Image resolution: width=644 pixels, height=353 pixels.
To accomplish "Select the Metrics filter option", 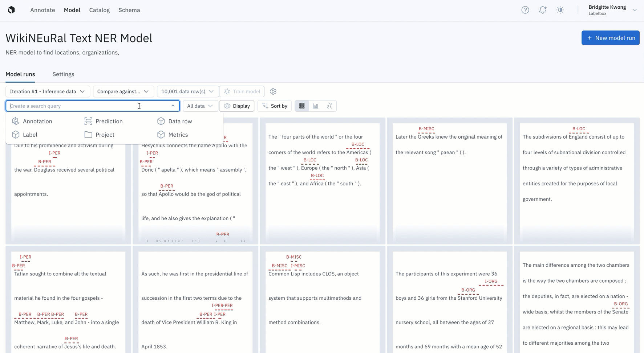I will click(173, 135).
